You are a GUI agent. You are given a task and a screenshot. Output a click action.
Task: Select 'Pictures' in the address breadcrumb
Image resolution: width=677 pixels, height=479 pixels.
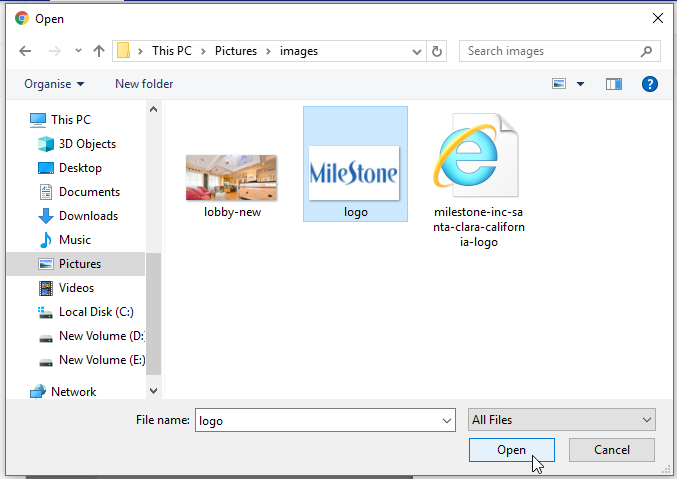236,51
